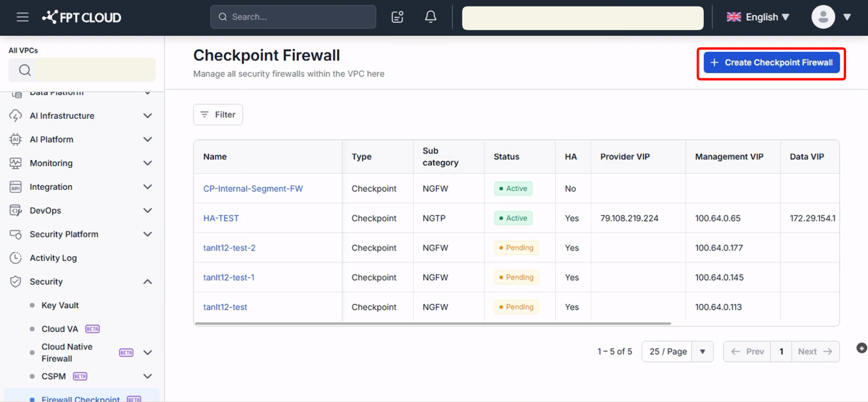The height and width of the screenshot is (402, 868).
Task: Open Cloud Native Firewall menu item
Action: [x=67, y=352]
